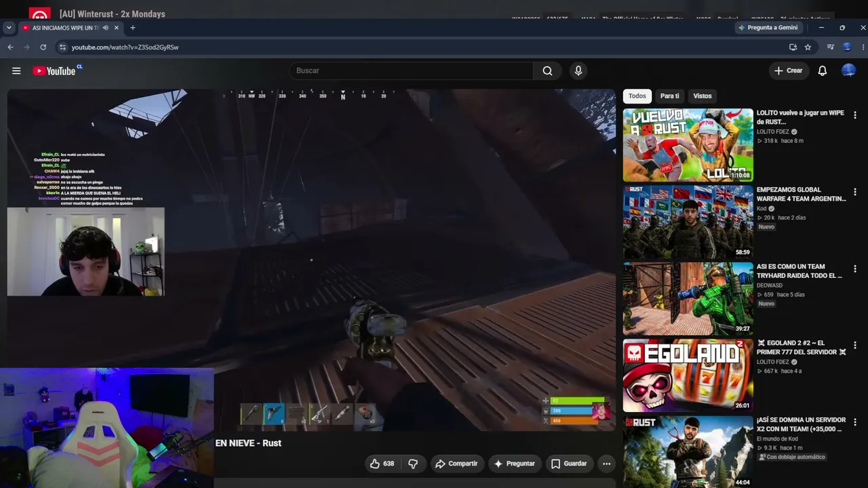This screenshot has width=868, height=488.
Task: Click the install/cast icon in address bar
Action: pos(793,47)
